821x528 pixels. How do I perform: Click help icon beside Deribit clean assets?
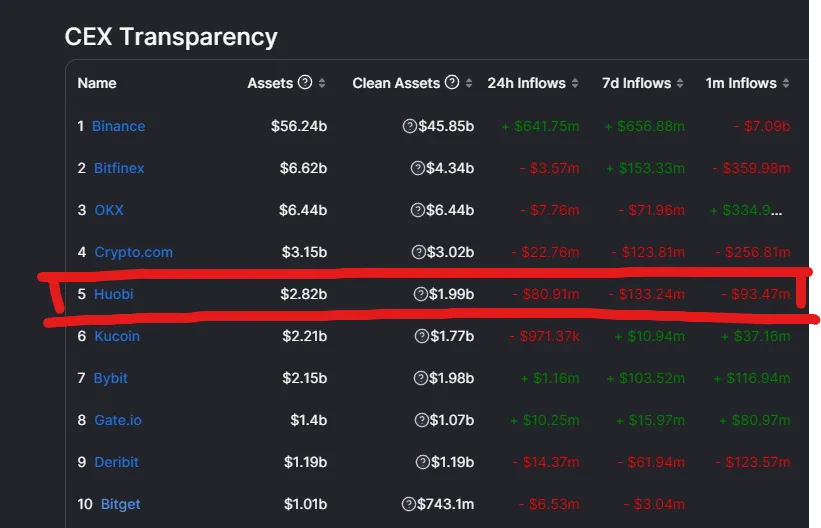[423, 462]
